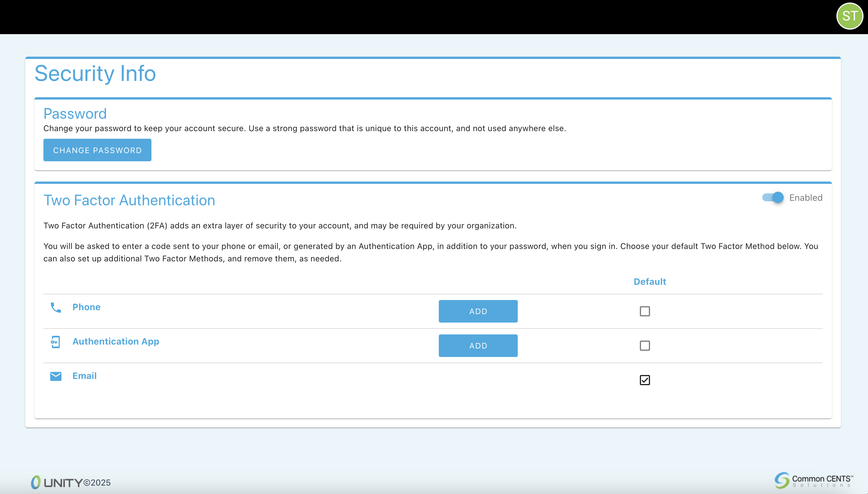Open the ST profile avatar
868x494 pixels.
click(850, 16)
